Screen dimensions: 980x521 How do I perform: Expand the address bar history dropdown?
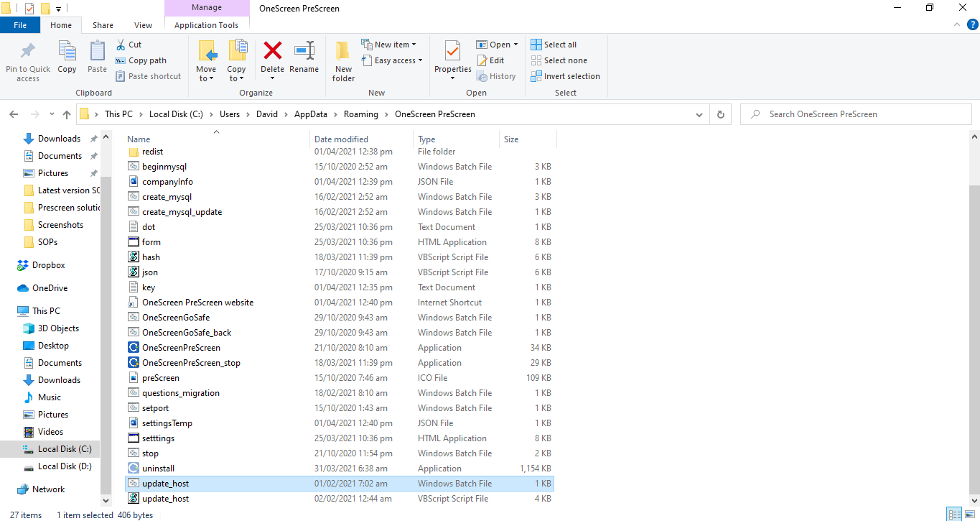[x=700, y=114]
